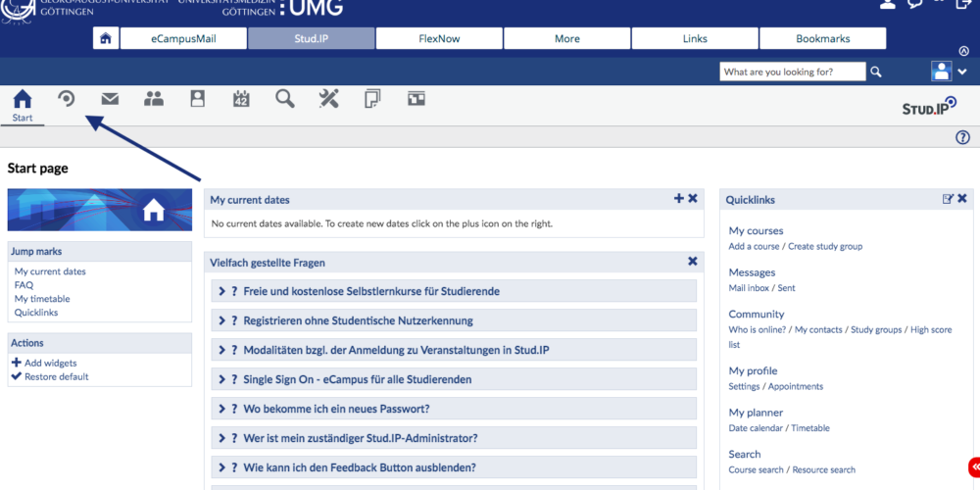This screenshot has height=490, width=980.
Task: Open Sent messages link
Action: coord(786,288)
